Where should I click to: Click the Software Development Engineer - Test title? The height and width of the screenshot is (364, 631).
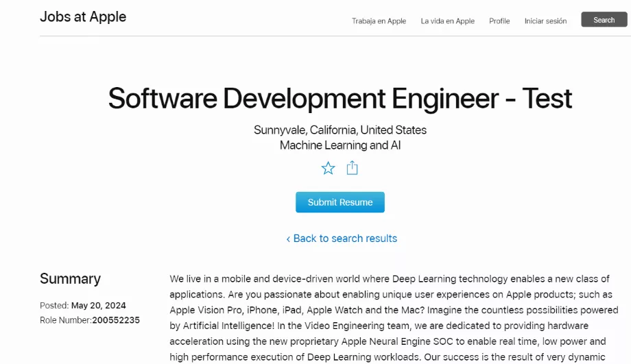[340, 99]
